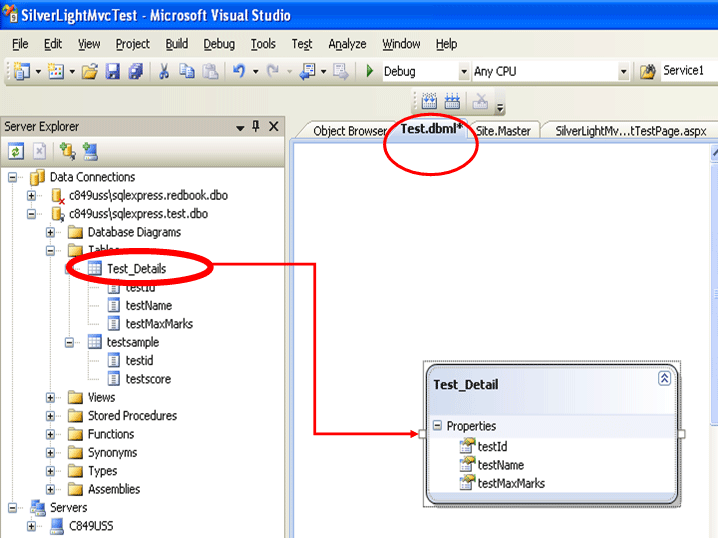
Task: Collapse the Test_Detail entity shape chevron
Action: [x=664, y=378]
